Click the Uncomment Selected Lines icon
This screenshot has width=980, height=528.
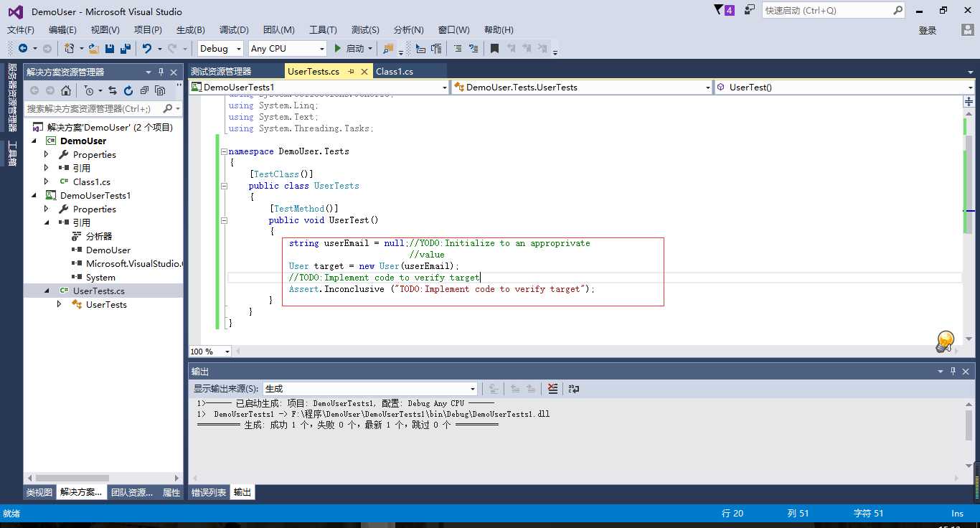[x=473, y=48]
